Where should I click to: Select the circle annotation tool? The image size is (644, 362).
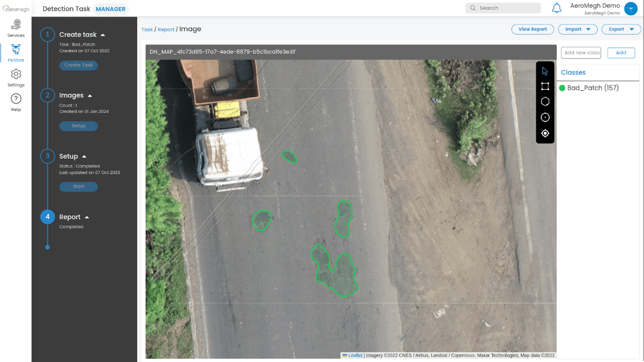[545, 118]
